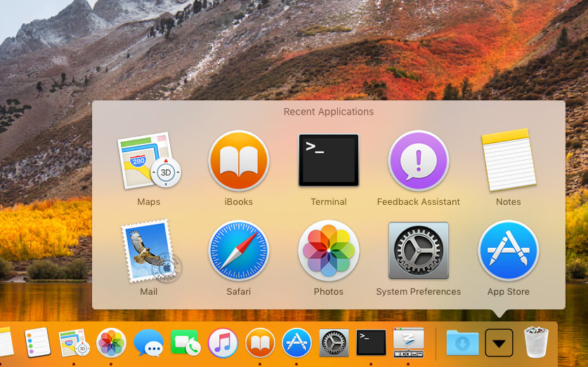Screen dimensions: 588x367
Task: Open the Trash in the Dock
Action: point(537,342)
